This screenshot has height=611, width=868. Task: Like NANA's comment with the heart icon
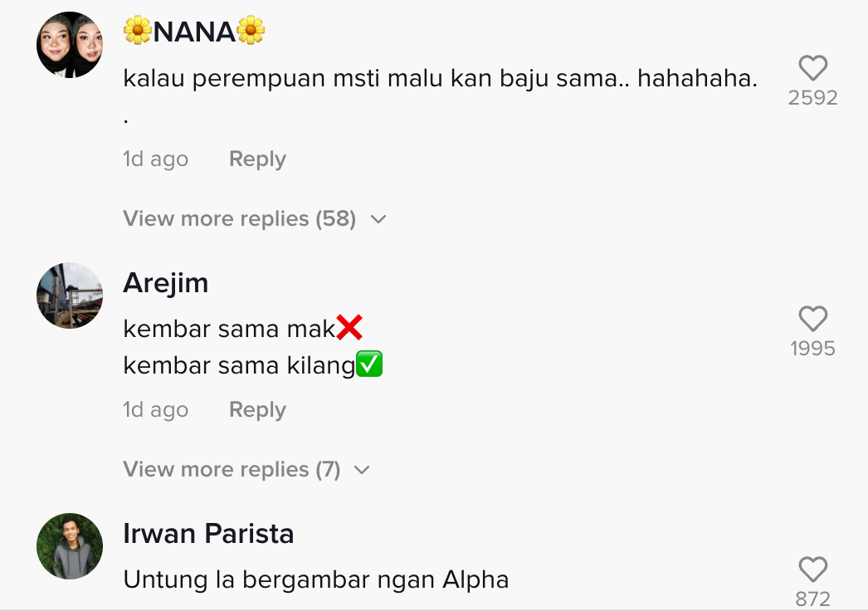click(812, 68)
